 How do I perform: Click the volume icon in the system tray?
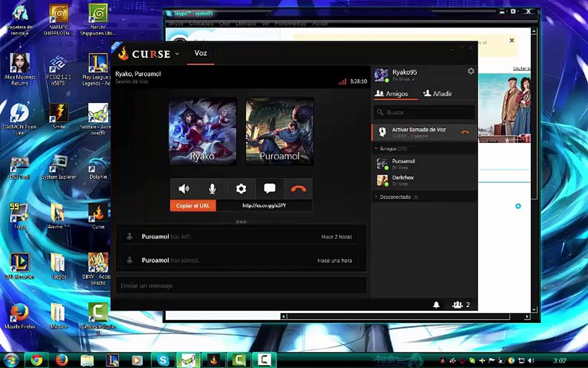[x=531, y=360]
